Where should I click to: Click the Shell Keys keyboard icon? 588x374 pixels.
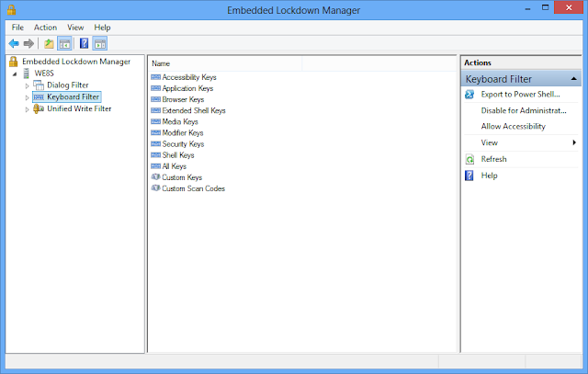coord(155,155)
